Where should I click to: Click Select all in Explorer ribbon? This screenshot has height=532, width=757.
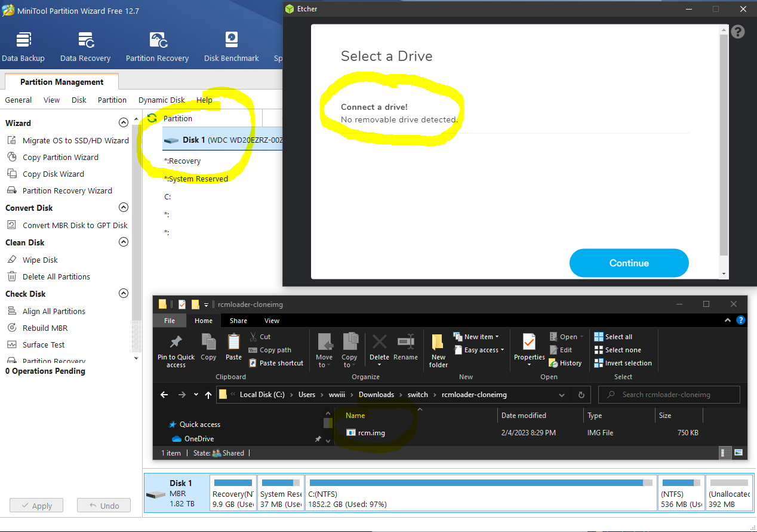pyautogui.click(x=613, y=337)
